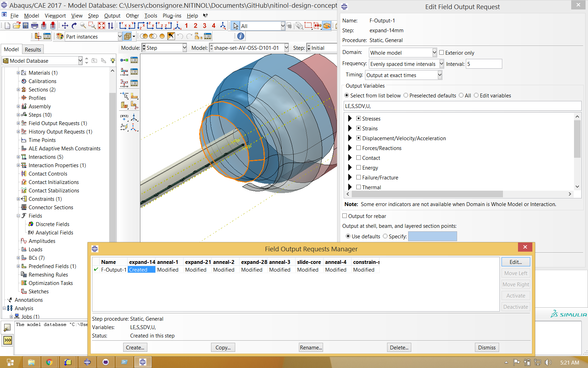Image resolution: width=588 pixels, height=368 pixels.
Task: Dismiss the Field Output Requests Manager
Action: (487, 347)
